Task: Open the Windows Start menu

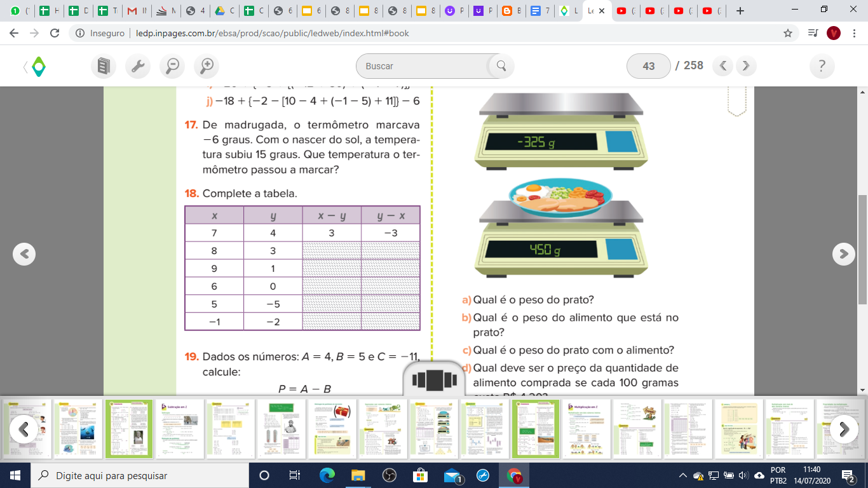Action: click(x=15, y=475)
